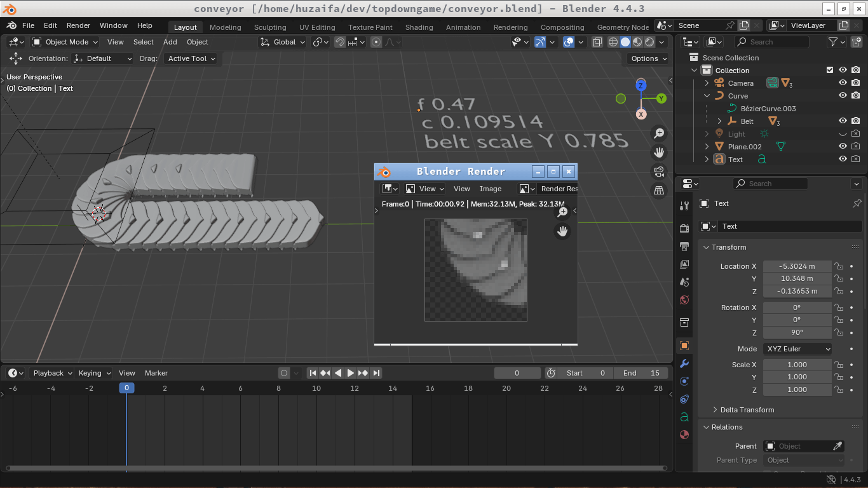Viewport: 868px width, 488px height.
Task: Click the Play animation button
Action: (x=350, y=373)
